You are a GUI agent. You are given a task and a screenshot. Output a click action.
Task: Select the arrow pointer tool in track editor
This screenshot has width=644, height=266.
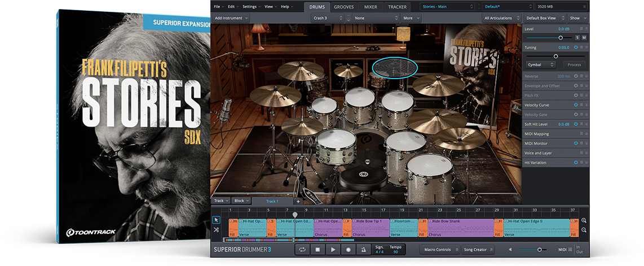[x=216, y=220]
